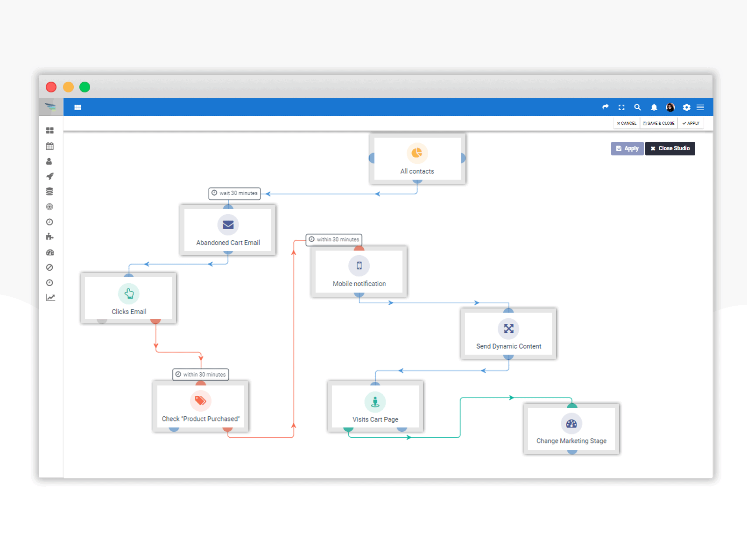This screenshot has height=560, width=747.
Task: Click the ban circle icon in sidebar
Action: click(x=49, y=267)
